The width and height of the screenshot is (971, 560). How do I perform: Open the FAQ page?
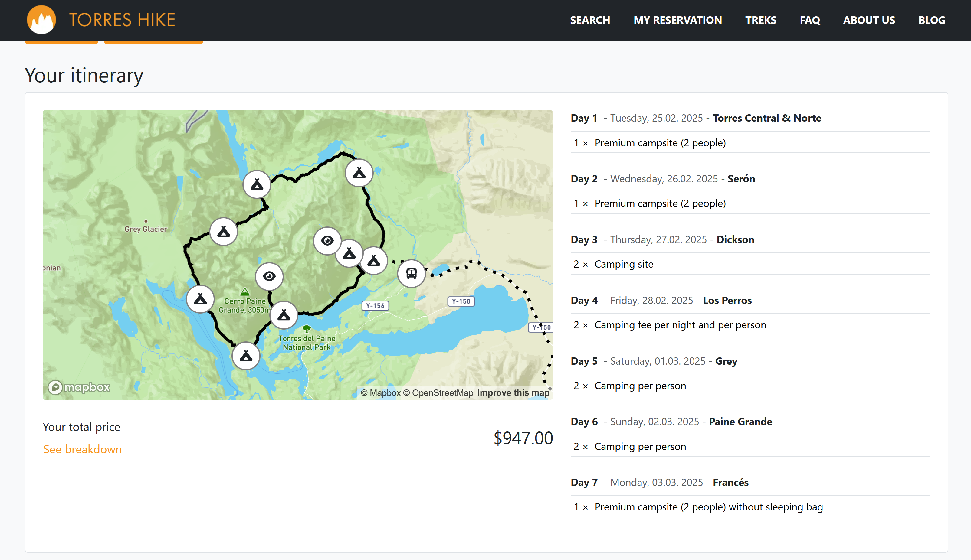point(810,20)
